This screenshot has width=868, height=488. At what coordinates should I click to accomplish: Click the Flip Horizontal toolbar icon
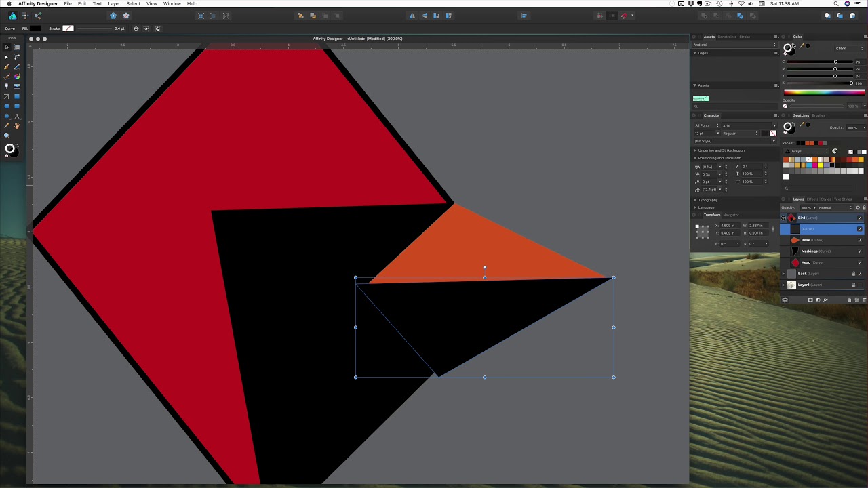(x=412, y=16)
